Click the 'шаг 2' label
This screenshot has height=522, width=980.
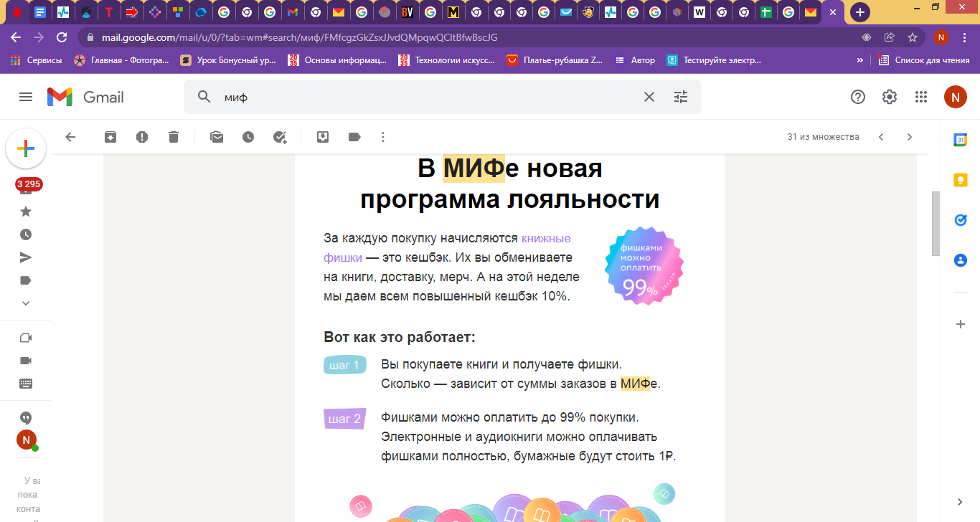point(345,418)
